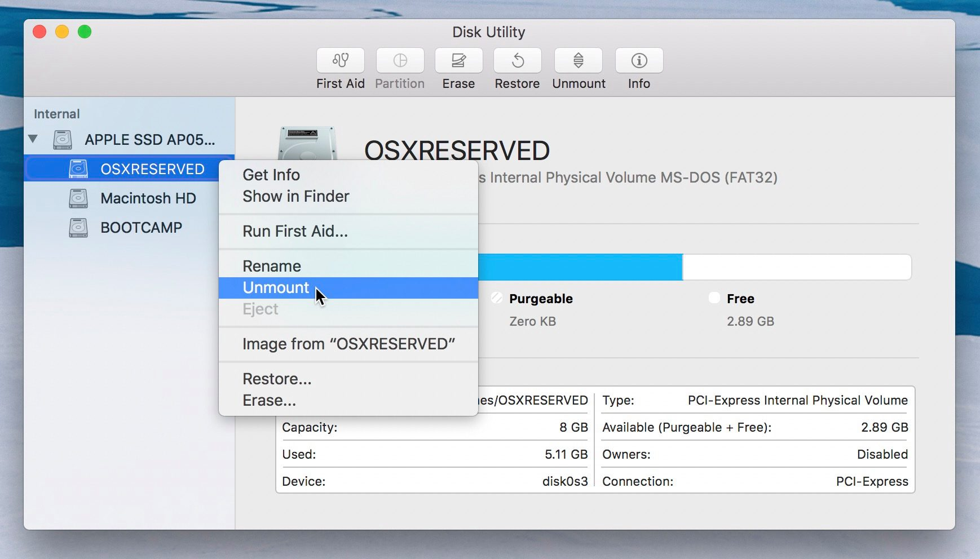980x559 pixels.
Task: Click the Connection: label
Action: coord(638,481)
